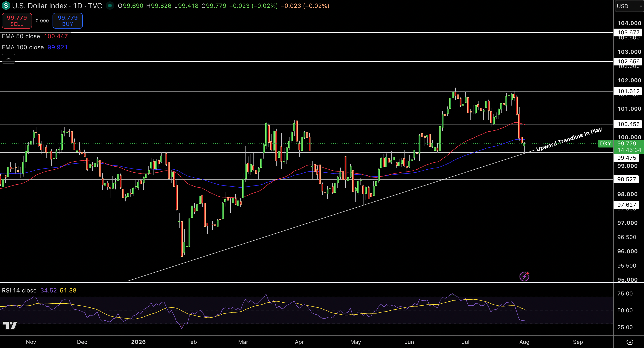
Task: Select the 98.527 horizontal line price label
Action: 626,179
